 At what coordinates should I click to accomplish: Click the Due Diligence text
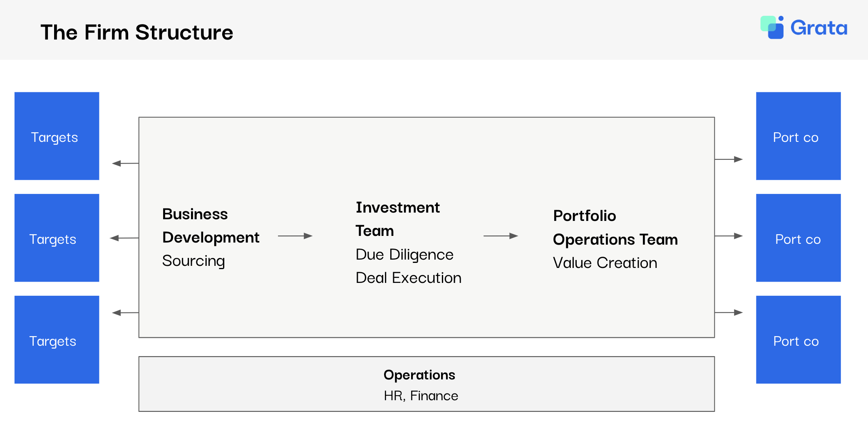tap(404, 254)
